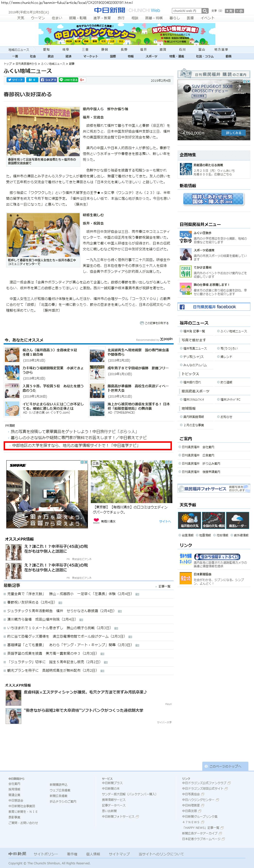254x868 pixels.
Task: Share on Facebook with シェア button
Action: tap(49, 80)
